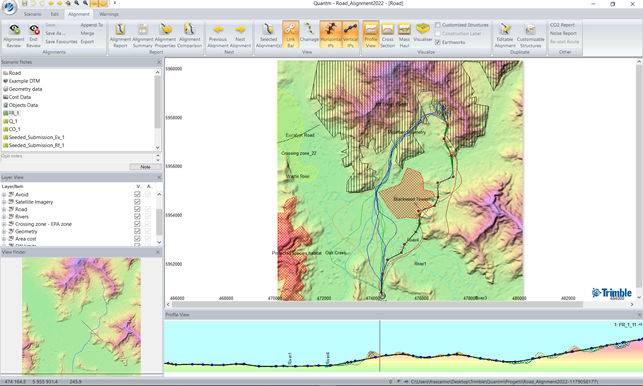Click Save Favourites

pos(61,41)
